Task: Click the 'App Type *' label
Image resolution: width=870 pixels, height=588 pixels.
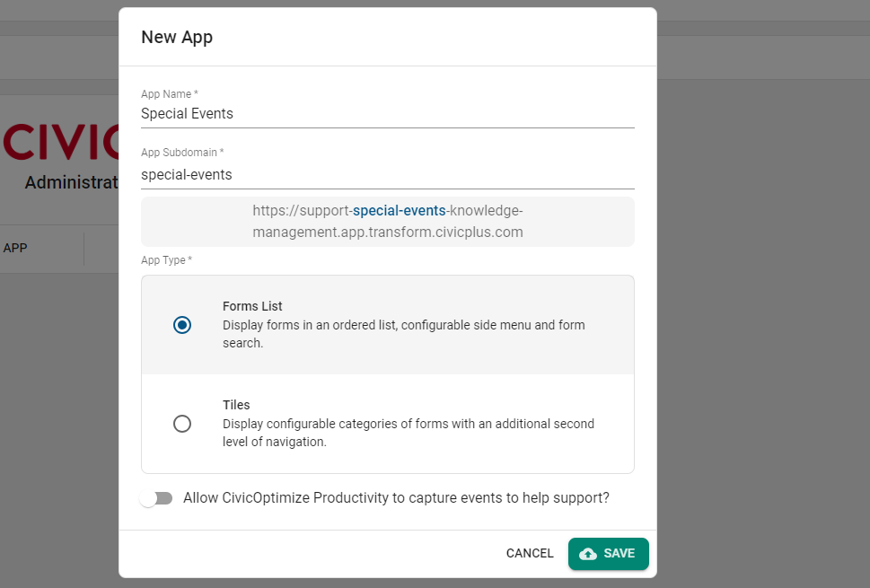Action: [x=166, y=260]
